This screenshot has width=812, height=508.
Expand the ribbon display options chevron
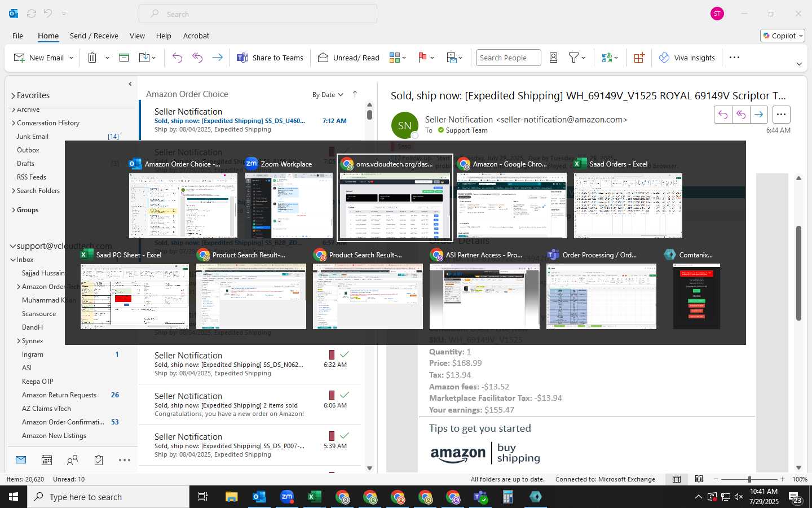click(799, 64)
